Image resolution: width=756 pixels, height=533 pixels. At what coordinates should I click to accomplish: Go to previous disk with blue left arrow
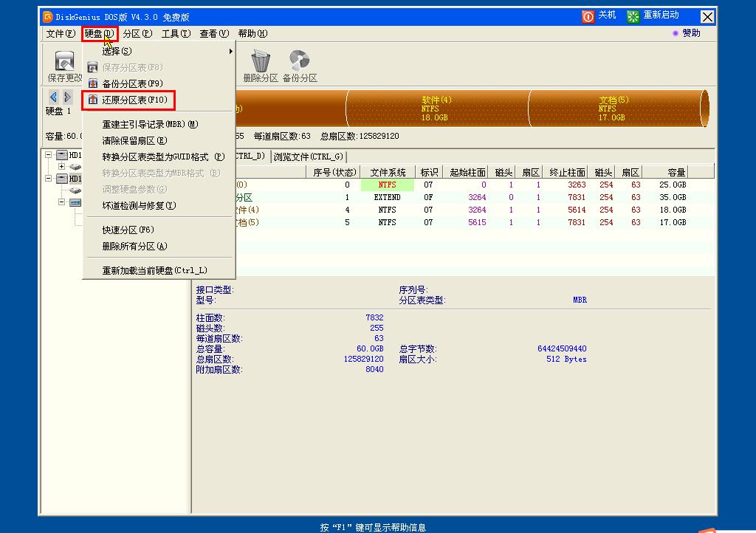pyautogui.click(x=53, y=97)
